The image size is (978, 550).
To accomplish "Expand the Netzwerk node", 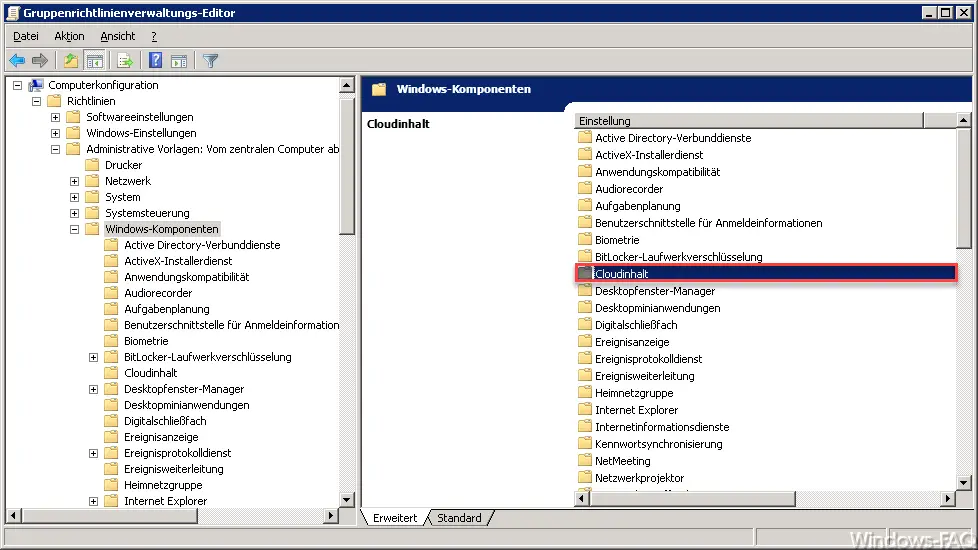I will click(x=74, y=181).
